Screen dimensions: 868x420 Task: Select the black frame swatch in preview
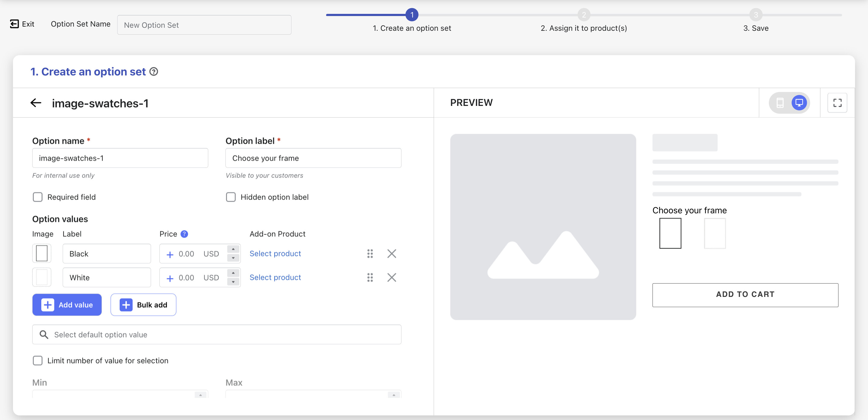point(670,234)
